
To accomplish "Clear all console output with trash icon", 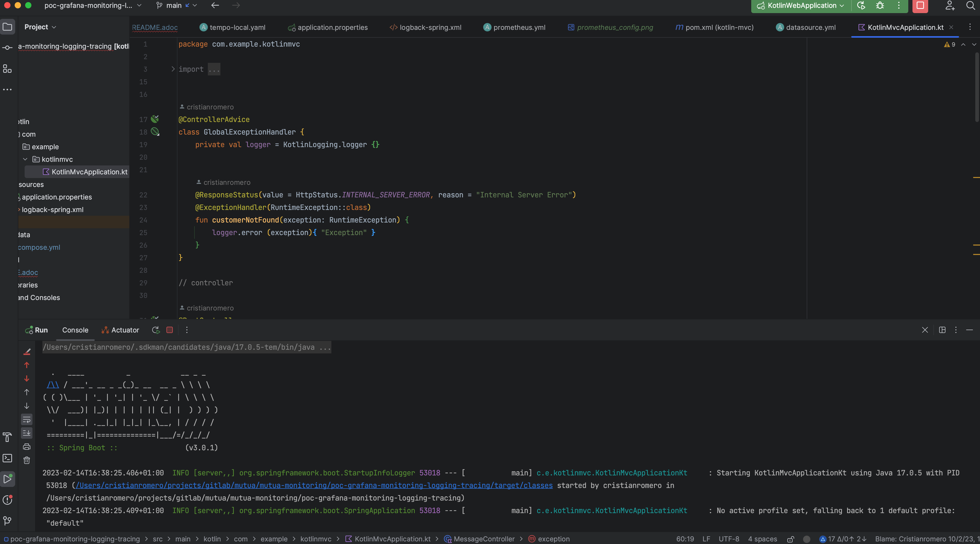I will [27, 460].
